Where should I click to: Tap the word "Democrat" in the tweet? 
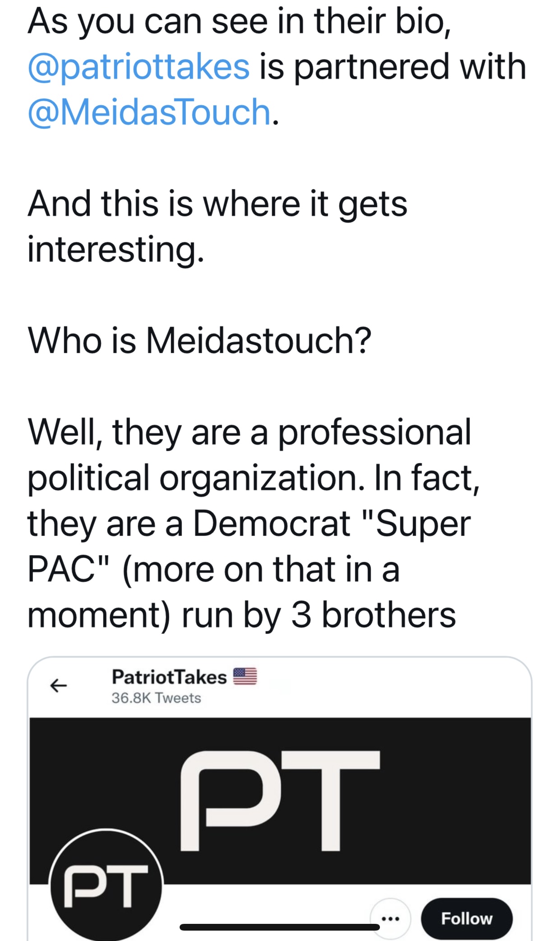point(272,524)
